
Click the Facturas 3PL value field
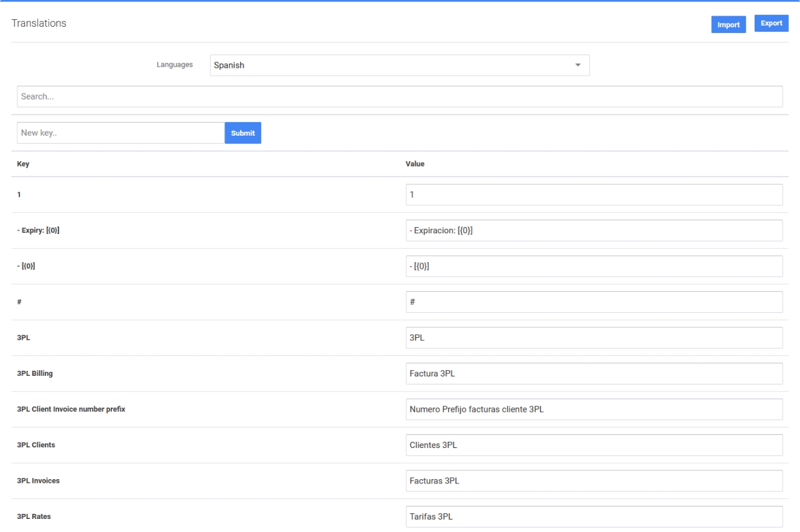tap(593, 481)
